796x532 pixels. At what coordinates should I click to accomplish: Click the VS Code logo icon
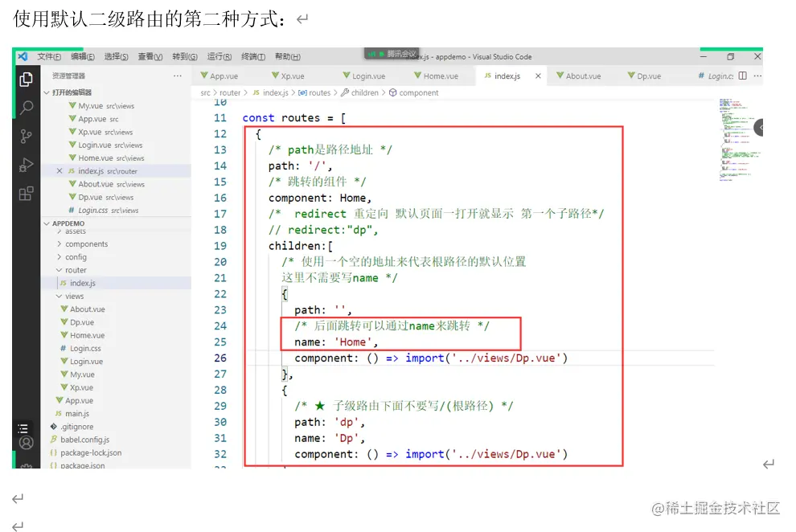tap(23, 56)
